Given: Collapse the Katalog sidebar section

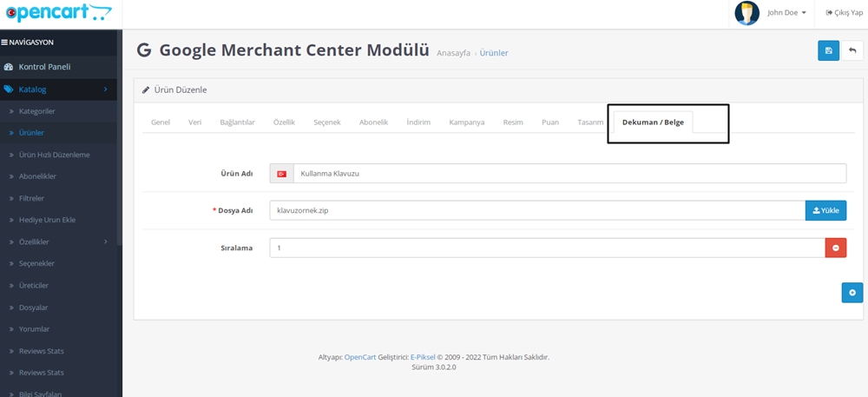Looking at the screenshot, I should (x=58, y=89).
